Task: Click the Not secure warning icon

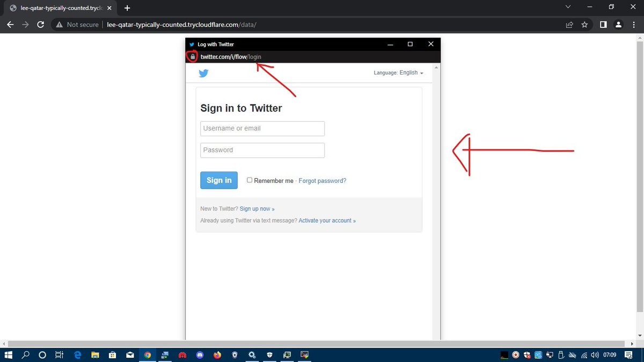Action: pos(60,25)
